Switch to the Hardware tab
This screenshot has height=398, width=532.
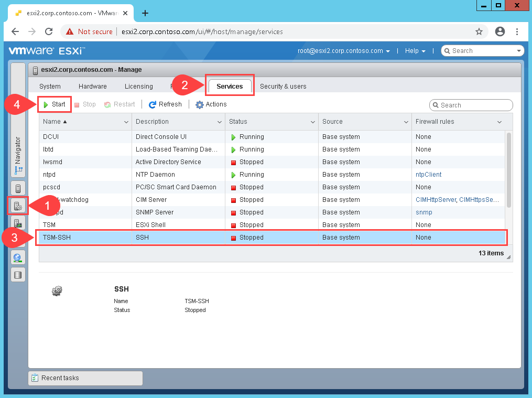93,87
